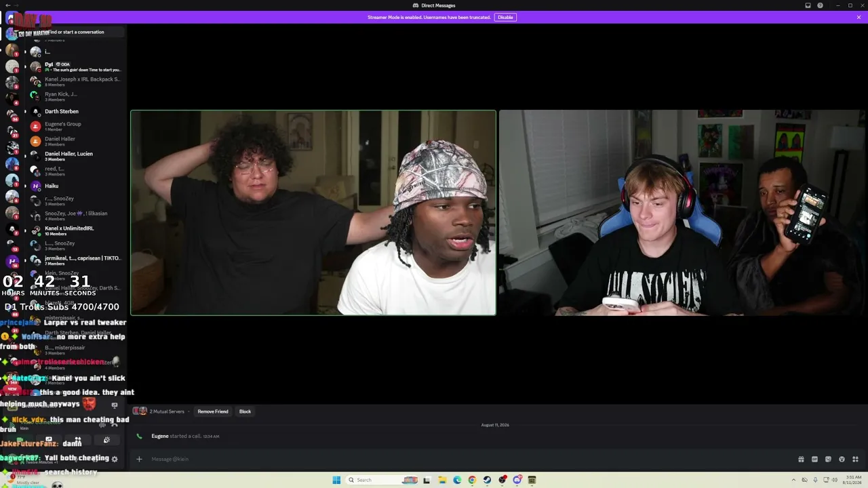Screen dimensions: 868x488
Task: Open the Inbox icon in the title bar
Action: (x=808, y=5)
